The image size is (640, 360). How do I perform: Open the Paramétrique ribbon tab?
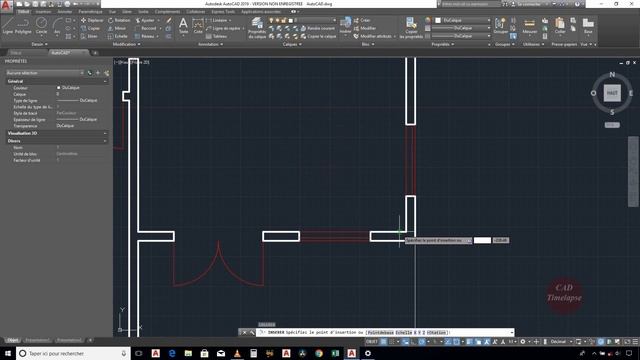(90, 12)
